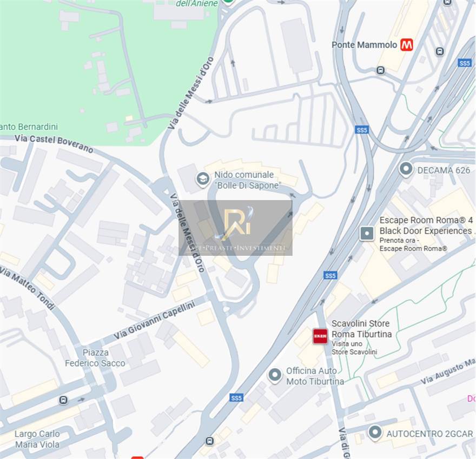The height and width of the screenshot is (459, 476).
Task: Open the DECAMA 626 location pin
Action: [x=406, y=169]
